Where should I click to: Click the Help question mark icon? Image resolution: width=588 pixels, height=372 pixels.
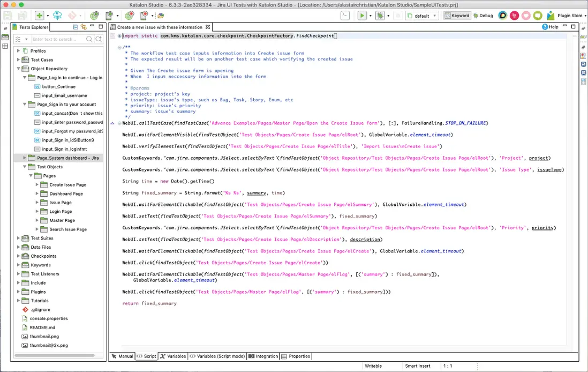(x=545, y=27)
